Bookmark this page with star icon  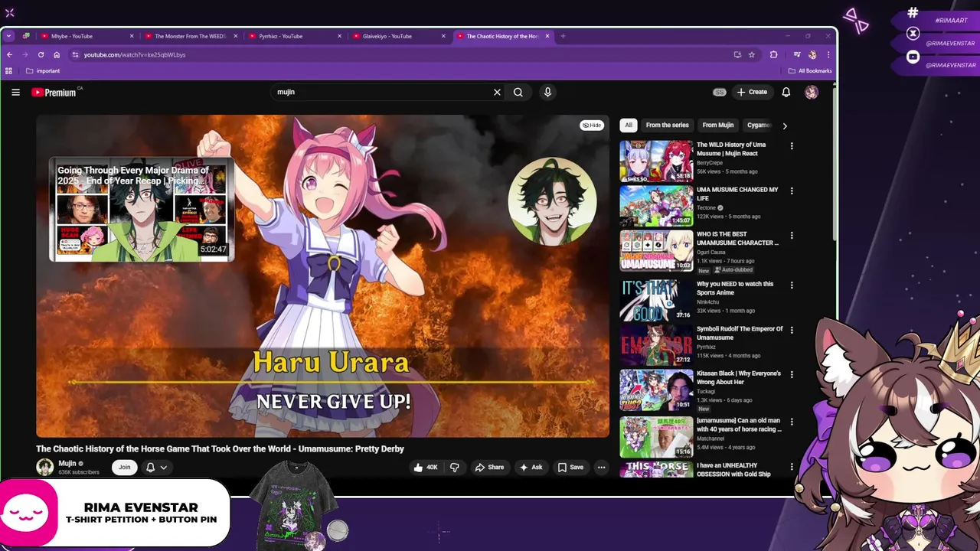752,54
